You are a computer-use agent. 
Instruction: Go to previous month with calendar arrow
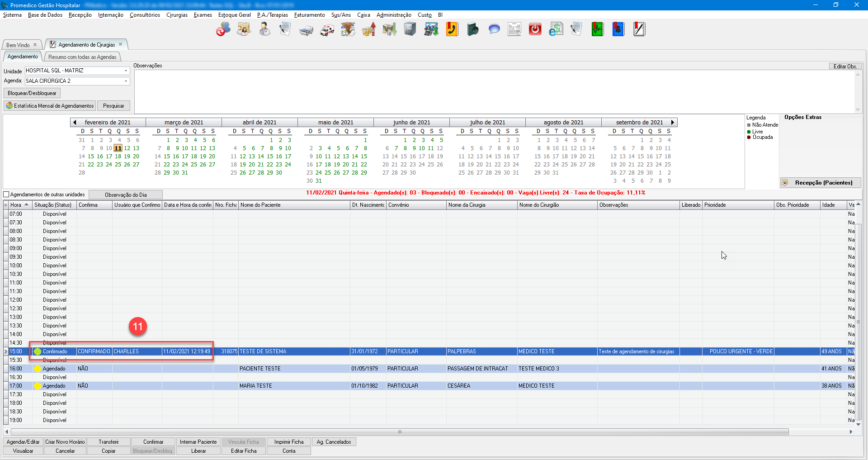click(75, 122)
